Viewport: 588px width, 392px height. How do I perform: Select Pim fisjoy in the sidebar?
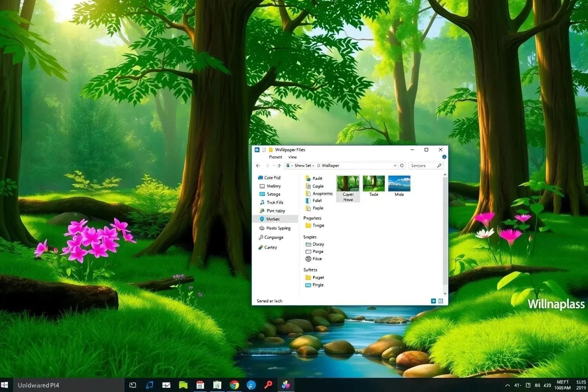coord(272,211)
